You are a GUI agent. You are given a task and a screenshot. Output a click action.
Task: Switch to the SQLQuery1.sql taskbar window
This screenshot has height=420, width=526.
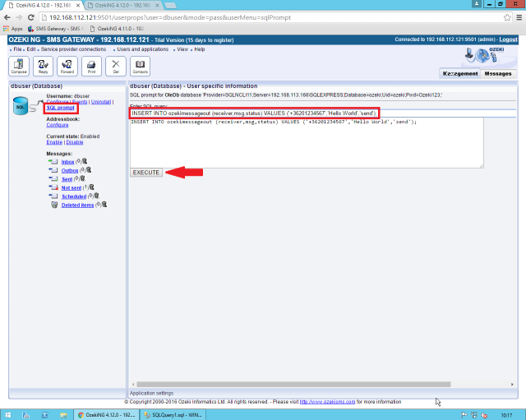[x=173, y=415]
